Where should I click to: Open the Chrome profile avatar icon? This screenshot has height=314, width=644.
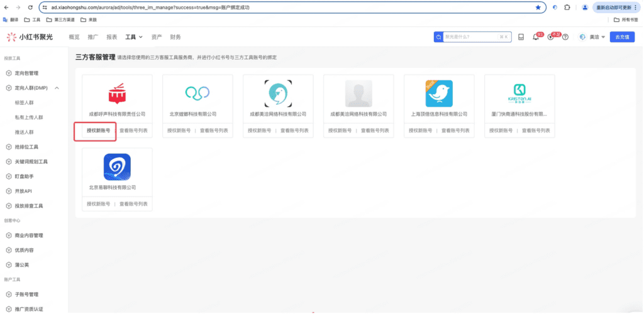tap(585, 8)
